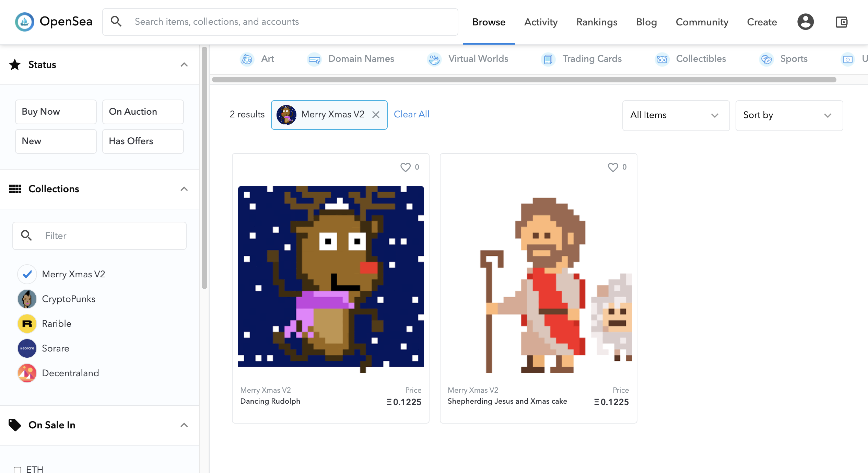Click the Decentraland collection avatar
This screenshot has height=473, width=868.
[27, 373]
